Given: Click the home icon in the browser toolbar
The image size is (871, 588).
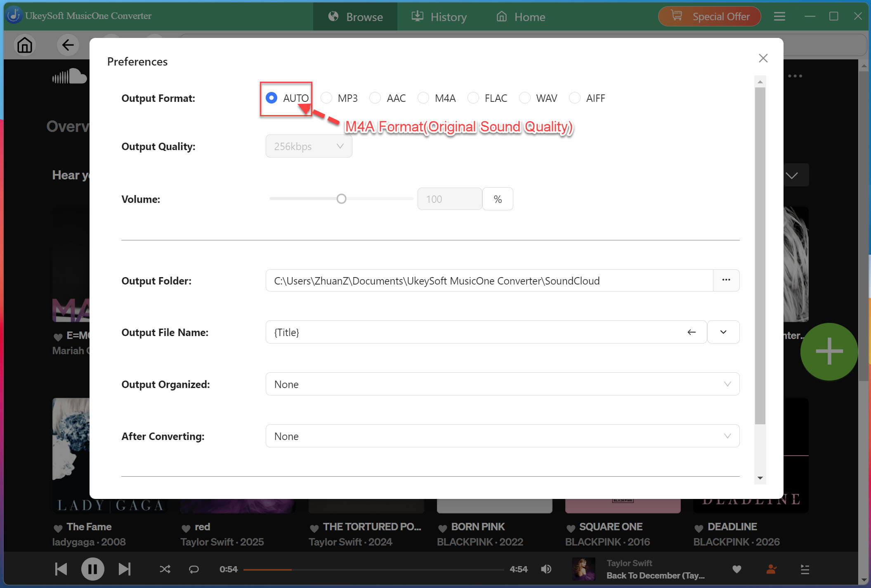Looking at the screenshot, I should pos(25,45).
